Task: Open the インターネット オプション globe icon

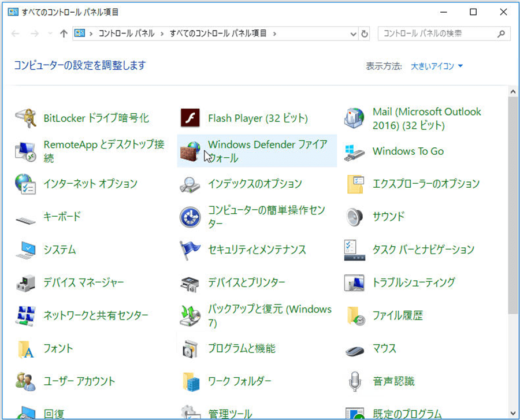Action: (25, 184)
